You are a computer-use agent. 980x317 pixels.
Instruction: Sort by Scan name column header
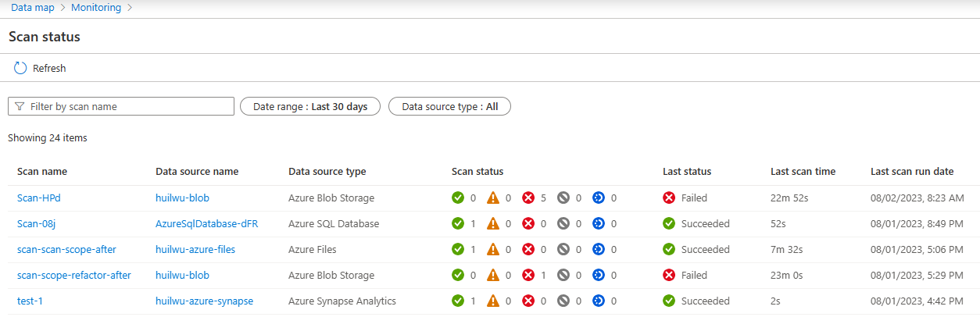coord(42,172)
